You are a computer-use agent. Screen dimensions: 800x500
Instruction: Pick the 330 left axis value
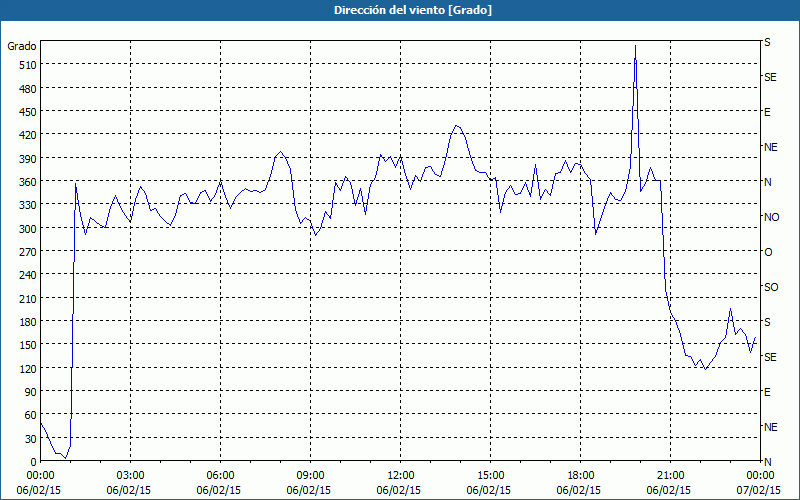[x=27, y=205]
